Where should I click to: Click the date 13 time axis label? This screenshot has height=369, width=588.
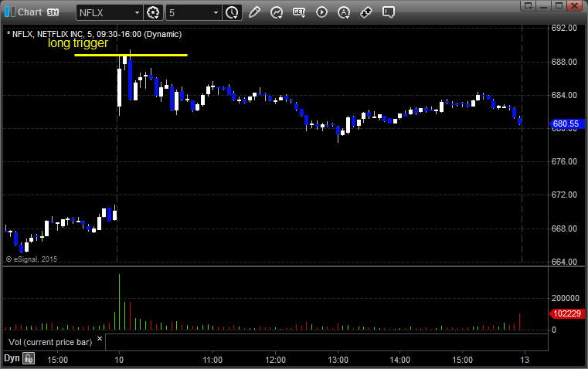pos(525,360)
